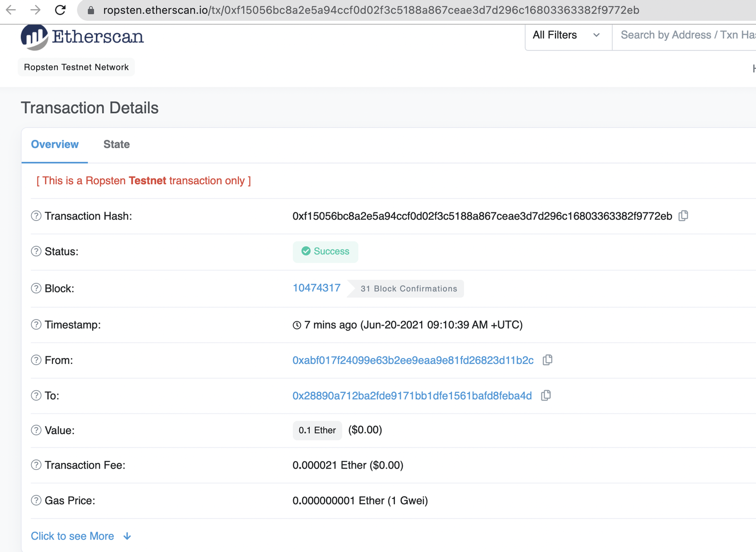Viewport: 756px width, 552px height.
Task: Click the help icon beside Value
Action: (36, 430)
